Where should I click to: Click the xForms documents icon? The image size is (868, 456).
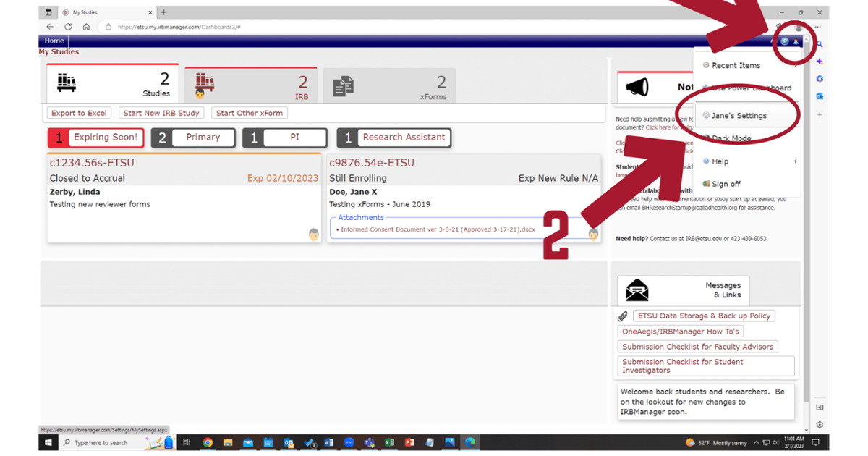click(x=343, y=86)
